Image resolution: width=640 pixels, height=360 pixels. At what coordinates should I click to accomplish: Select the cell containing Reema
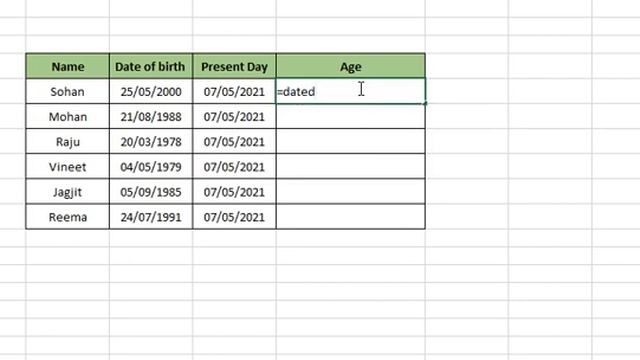(x=68, y=216)
